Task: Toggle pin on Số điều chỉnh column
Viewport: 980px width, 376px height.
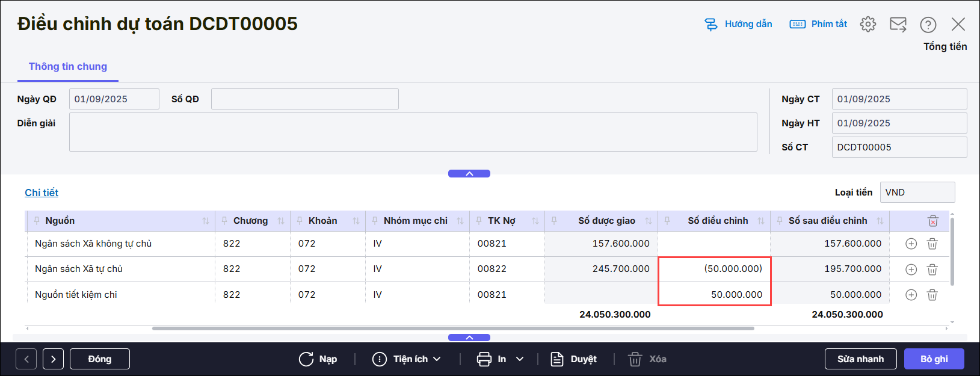Action: coord(667,221)
